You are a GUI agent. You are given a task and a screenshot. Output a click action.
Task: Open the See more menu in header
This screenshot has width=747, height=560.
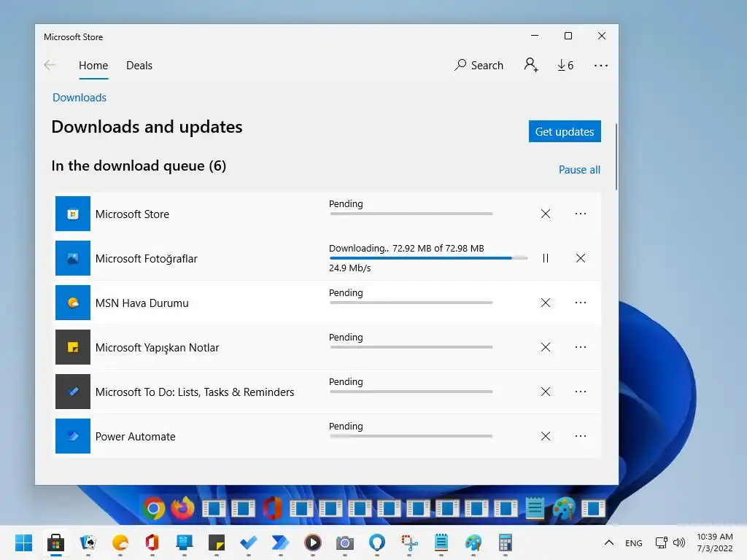pyautogui.click(x=601, y=65)
